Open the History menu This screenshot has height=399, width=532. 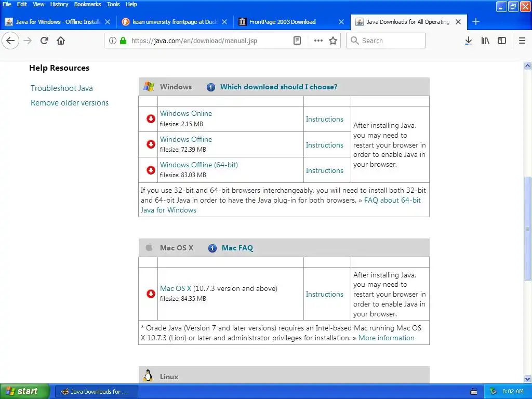coord(59,4)
